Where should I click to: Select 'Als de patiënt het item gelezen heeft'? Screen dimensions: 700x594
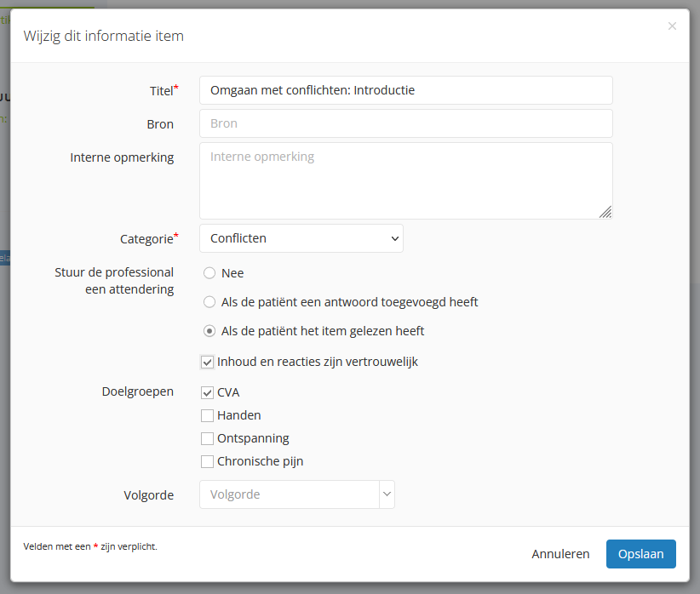click(x=209, y=331)
